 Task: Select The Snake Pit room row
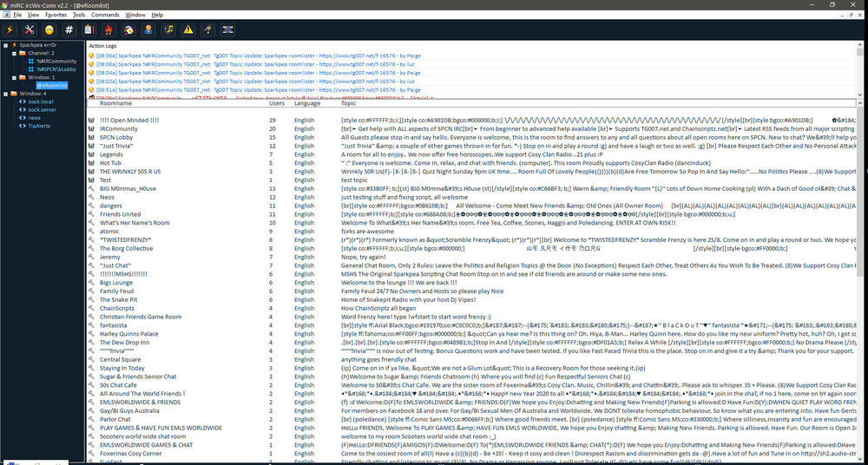[x=471, y=299]
